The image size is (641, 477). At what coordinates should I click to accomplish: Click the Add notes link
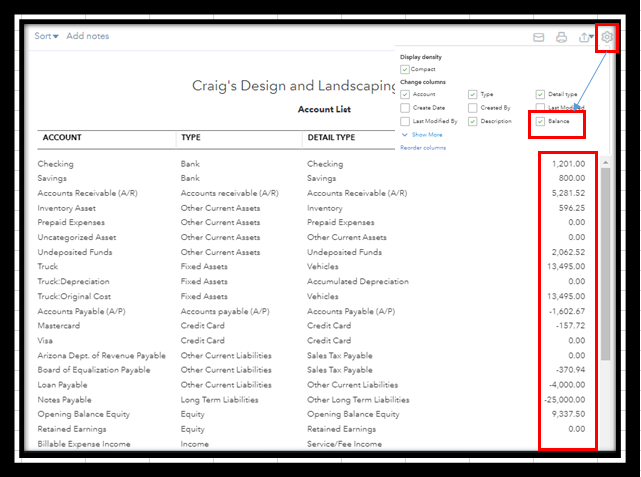88,36
